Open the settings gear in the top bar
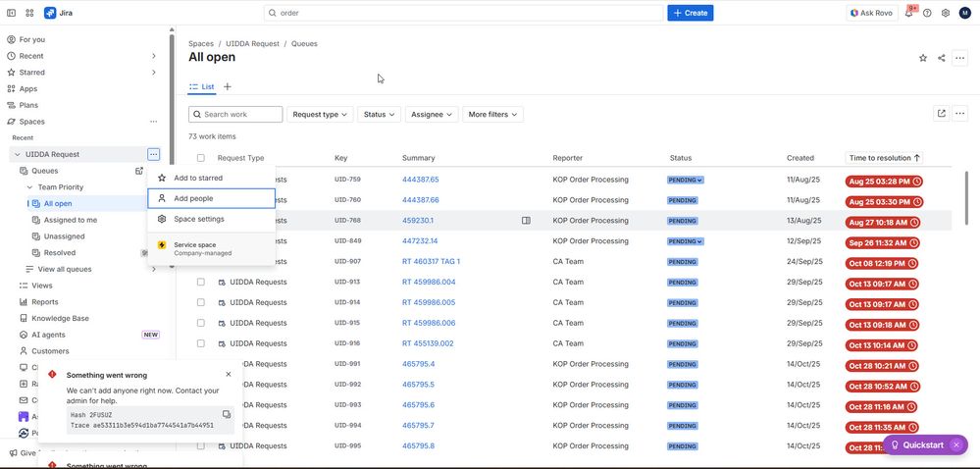Screen dimensions: 980x469 946,13
